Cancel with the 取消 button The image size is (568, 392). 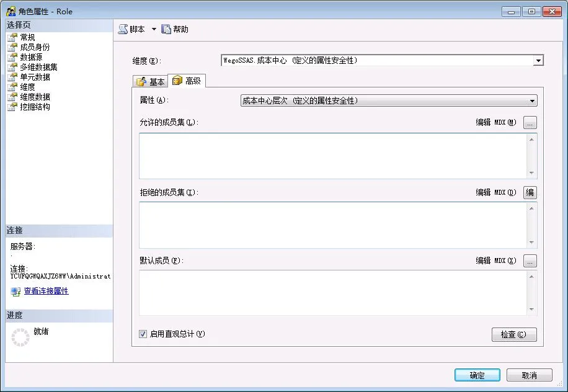tap(529, 375)
